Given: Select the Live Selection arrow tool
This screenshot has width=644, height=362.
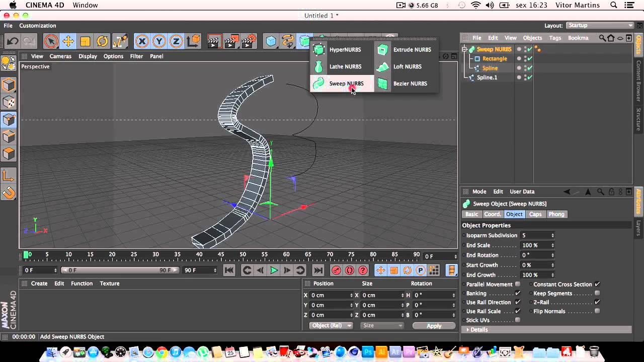Looking at the screenshot, I should [x=51, y=41].
